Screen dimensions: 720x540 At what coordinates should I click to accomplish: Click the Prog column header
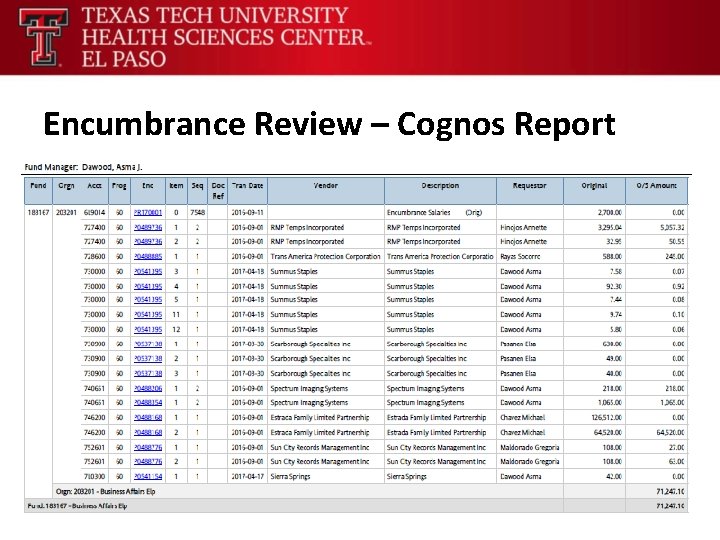(119, 191)
